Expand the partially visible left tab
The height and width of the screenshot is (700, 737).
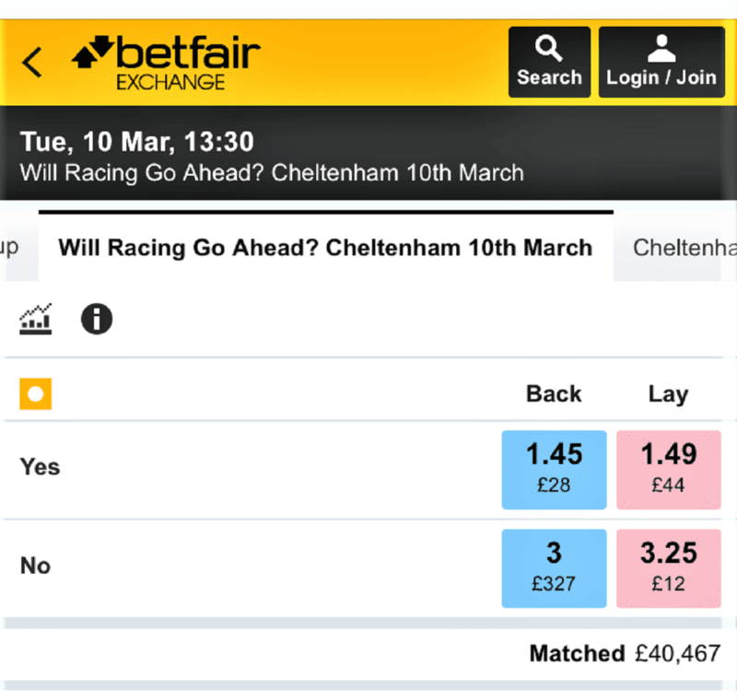point(14,248)
